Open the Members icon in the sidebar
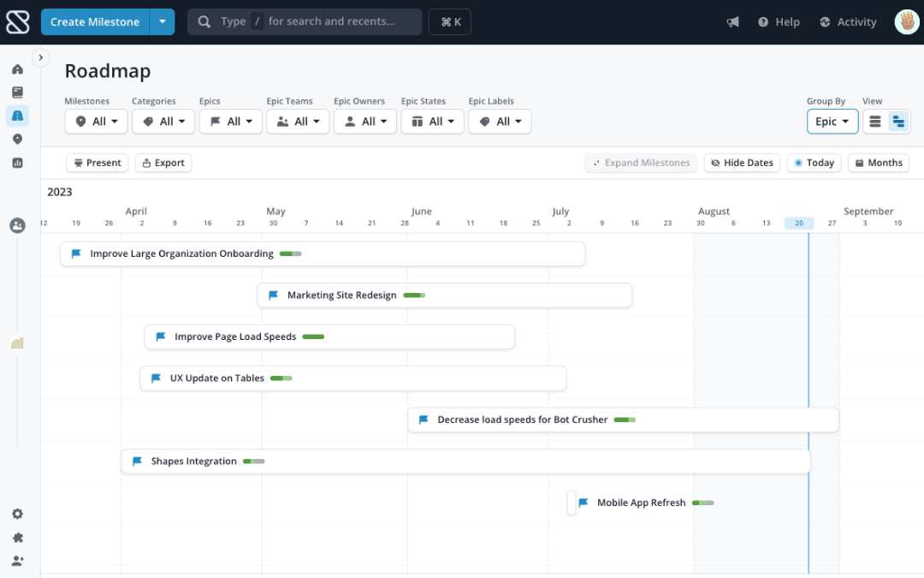924x578 pixels. 17,225
